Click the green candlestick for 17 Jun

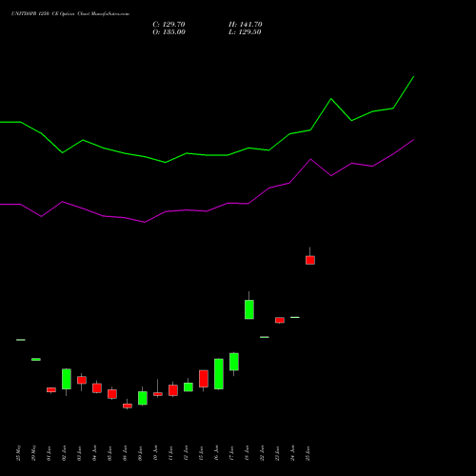234,362
